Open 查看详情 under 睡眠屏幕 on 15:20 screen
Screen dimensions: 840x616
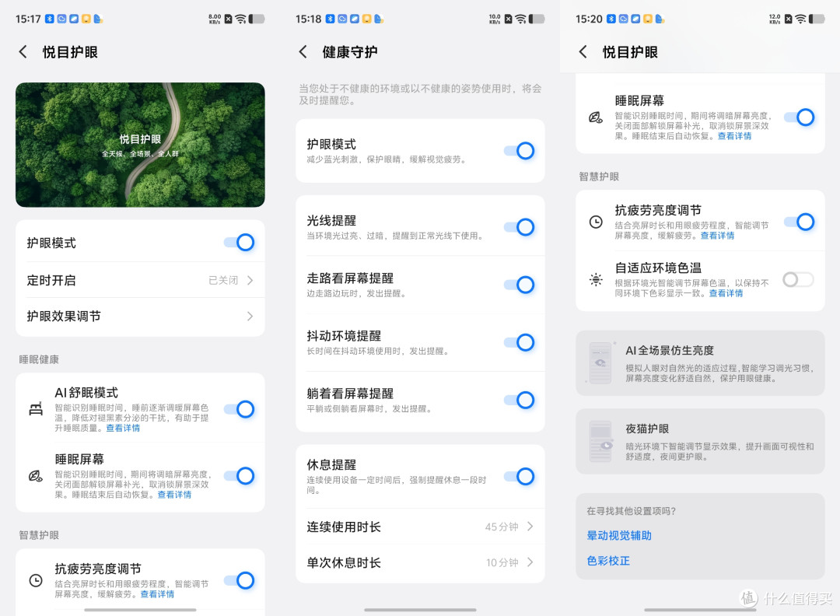click(734, 136)
